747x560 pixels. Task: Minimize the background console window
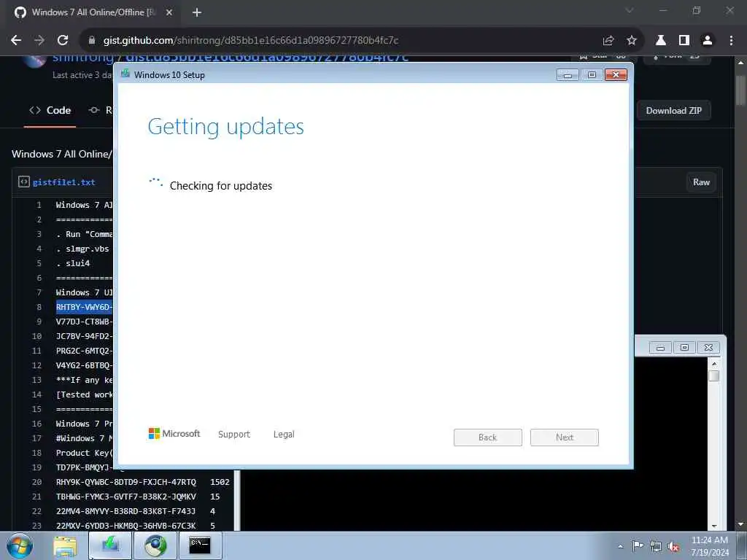tap(660, 348)
